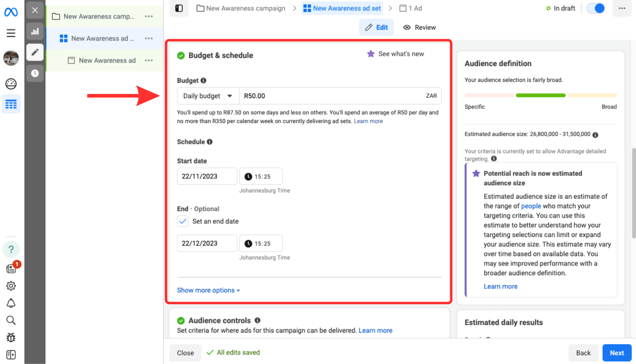Open the clock history icon
The height and width of the screenshot is (364, 636).
pos(35,73)
